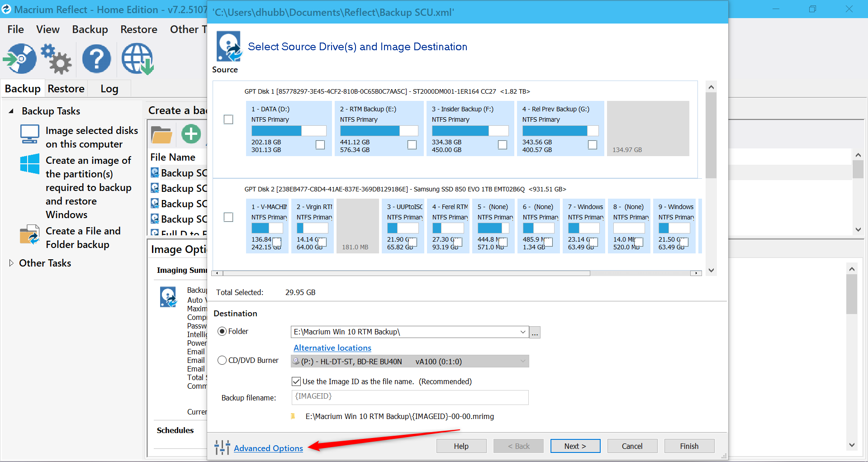Click the source list scroll up arrow
This screenshot has width=868, height=462.
point(711,87)
